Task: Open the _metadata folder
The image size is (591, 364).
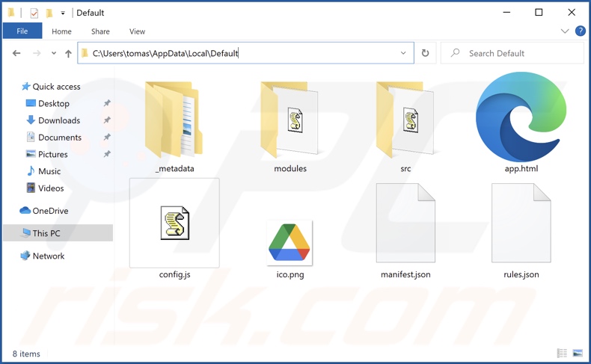Action: coord(174,120)
